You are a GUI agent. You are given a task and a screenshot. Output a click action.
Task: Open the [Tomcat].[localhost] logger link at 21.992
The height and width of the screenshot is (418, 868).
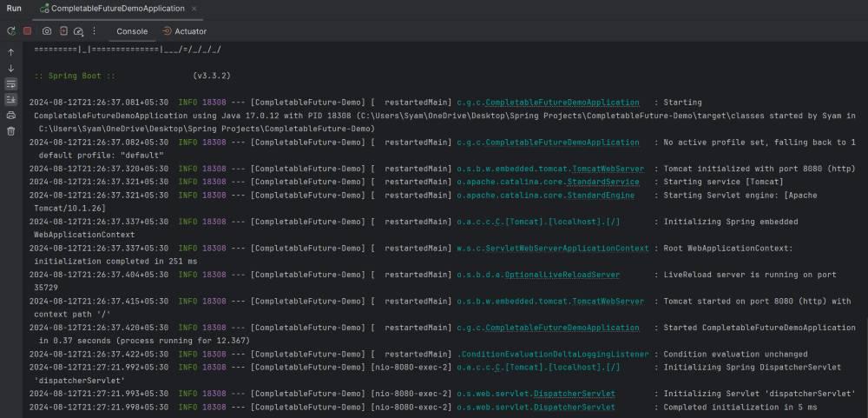538,368
